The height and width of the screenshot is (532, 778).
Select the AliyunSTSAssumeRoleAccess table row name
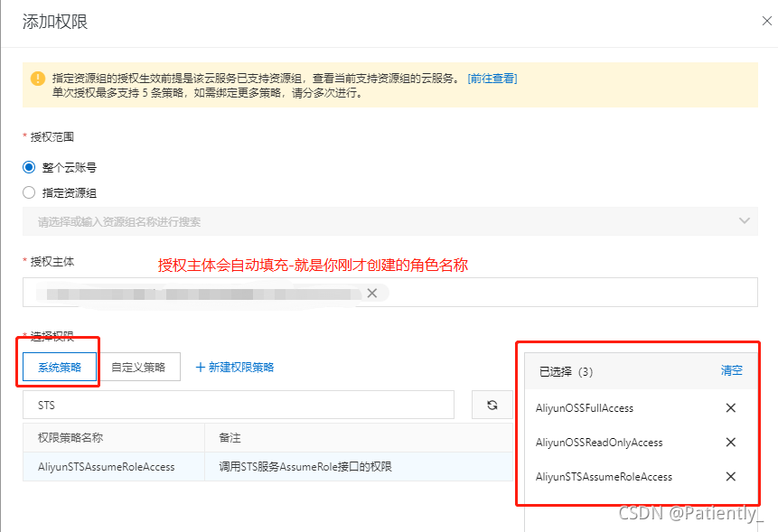pos(107,467)
